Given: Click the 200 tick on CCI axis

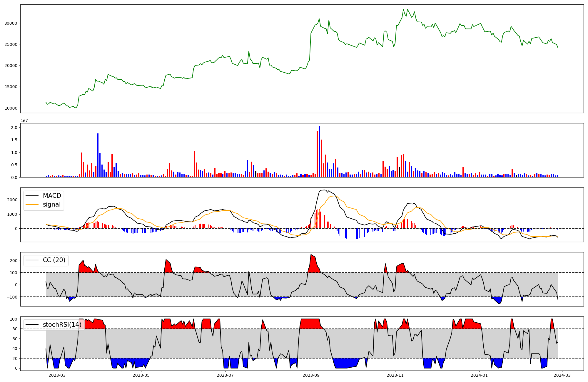Looking at the screenshot, I should click(14, 261).
